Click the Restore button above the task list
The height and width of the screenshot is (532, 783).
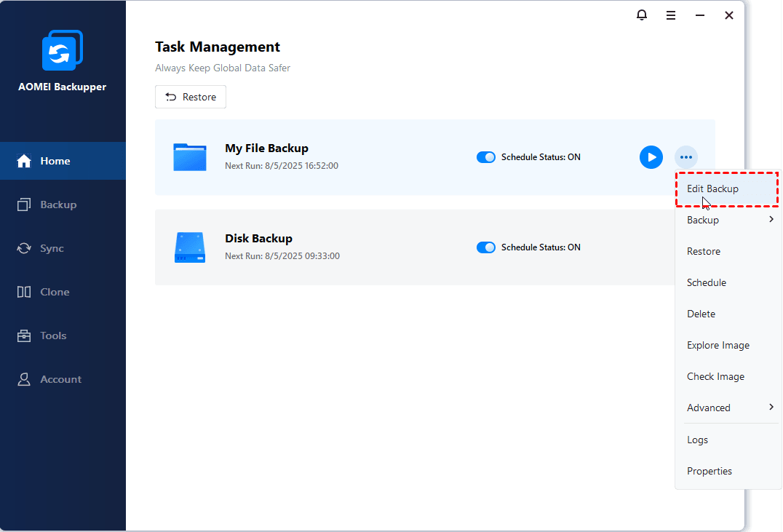click(190, 96)
